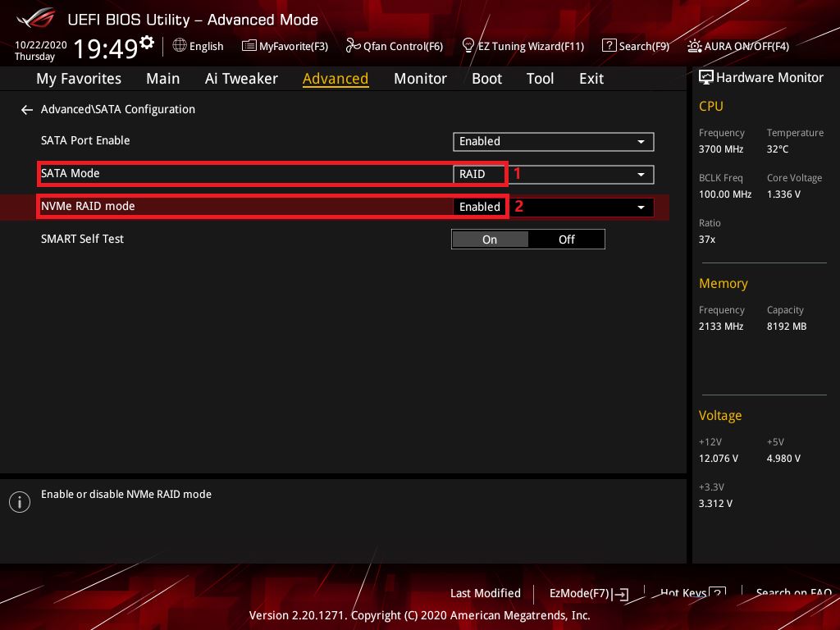This screenshot has height=630, width=840.
Task: Open MyFavorite(F3) from the top toolbar
Action: (249, 46)
